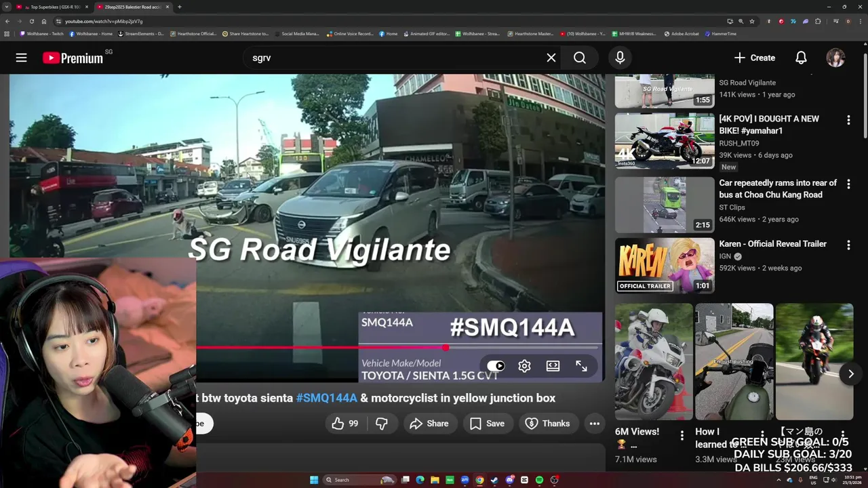The width and height of the screenshot is (868, 488).
Task: Open Discord from the taskbar
Action: (x=509, y=480)
